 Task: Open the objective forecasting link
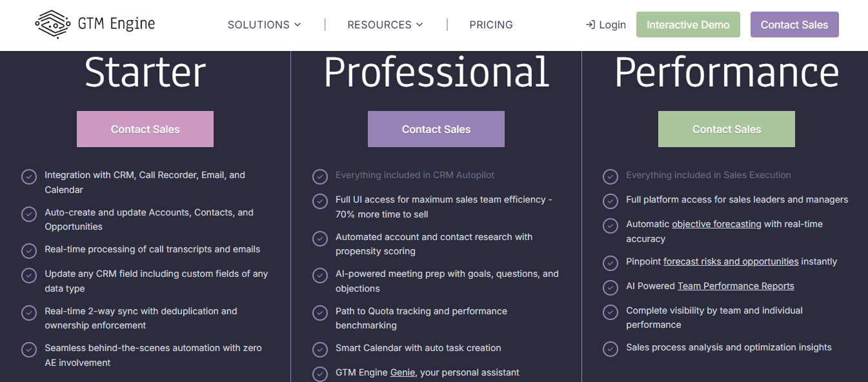(x=716, y=224)
